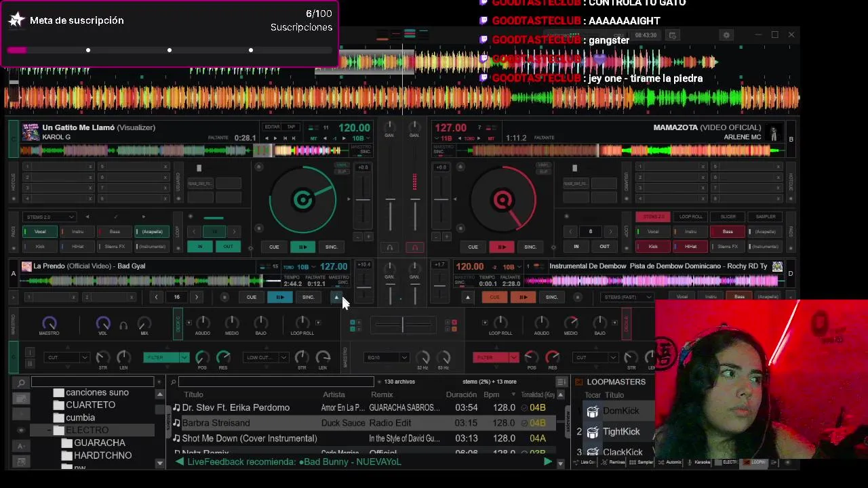This screenshot has width=868, height=488.
Task: Toggle the Vocal stem pad on left deck
Action: coord(41,232)
